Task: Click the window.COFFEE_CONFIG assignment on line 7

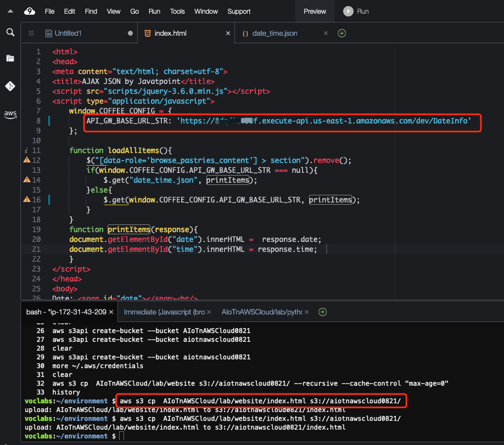Action: pyautogui.click(x=121, y=111)
